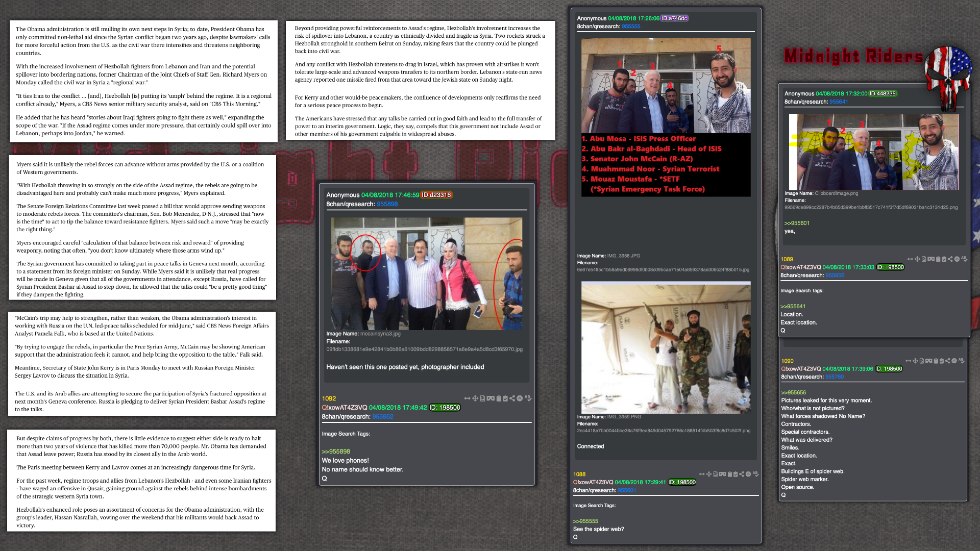Image resolution: width=980 pixels, height=551 pixels.
Task: Click the clipboard checkmark icon on post 1092
Action: 505,398
